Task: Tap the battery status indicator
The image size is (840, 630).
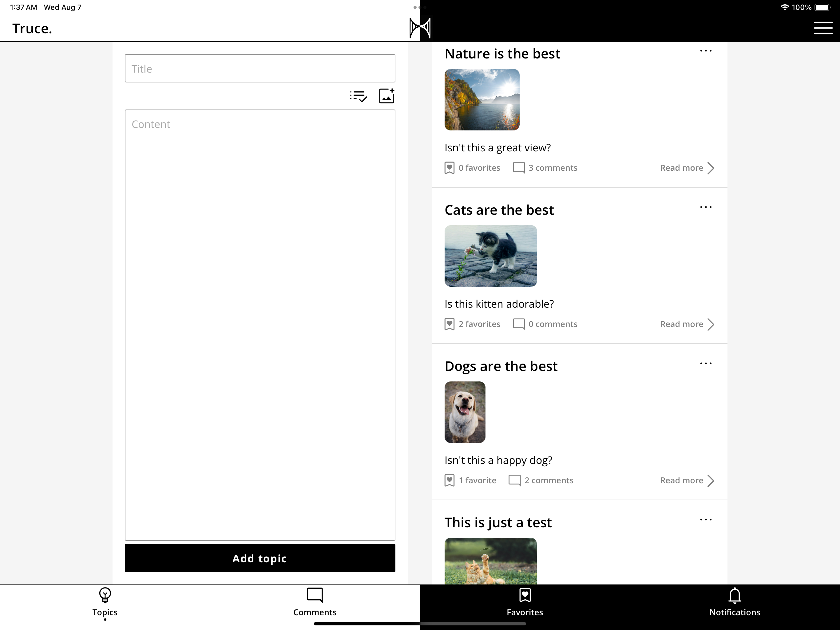Action: tap(822, 7)
